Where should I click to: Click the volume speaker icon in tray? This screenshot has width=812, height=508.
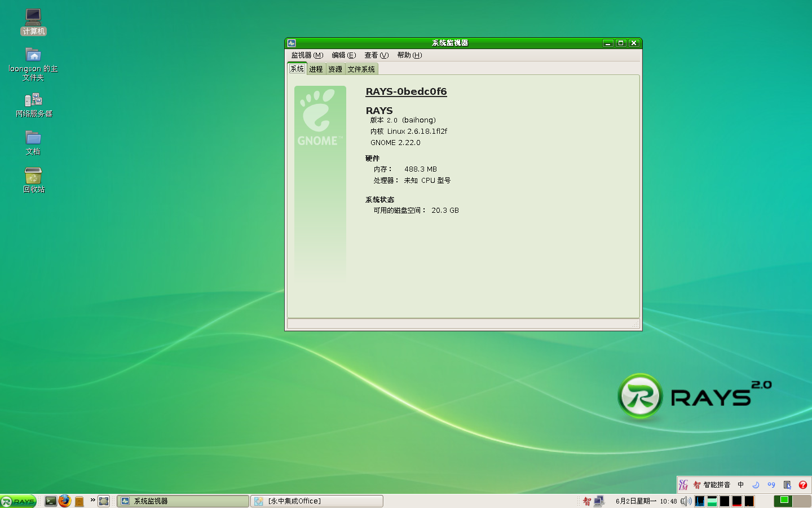(685, 501)
